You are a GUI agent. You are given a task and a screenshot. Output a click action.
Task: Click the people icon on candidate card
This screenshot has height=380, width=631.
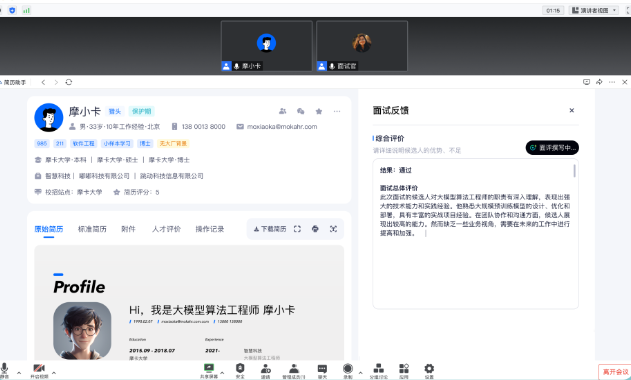click(283, 112)
